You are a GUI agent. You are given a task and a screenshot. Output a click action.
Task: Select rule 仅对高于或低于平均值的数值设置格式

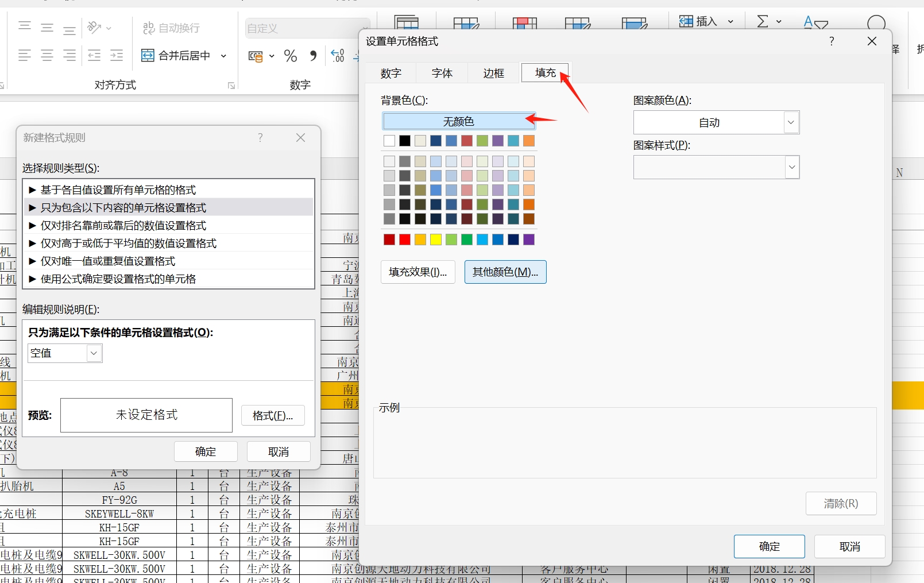(168, 243)
